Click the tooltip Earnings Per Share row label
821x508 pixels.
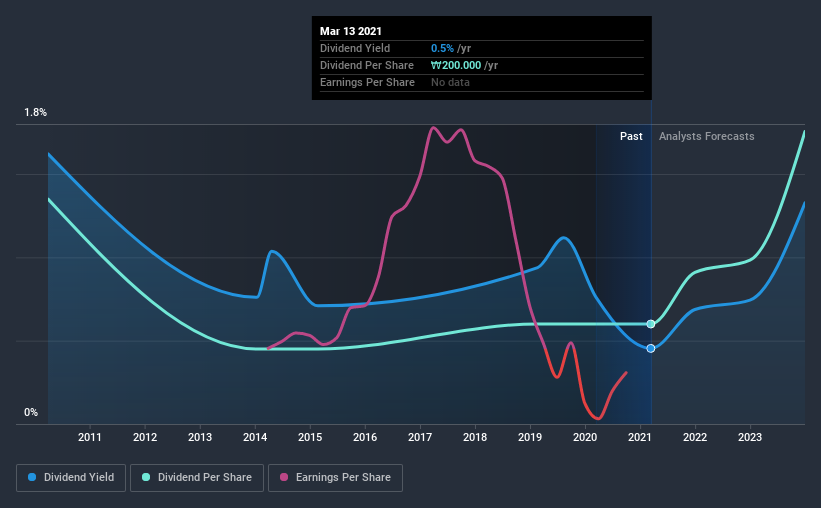coord(367,82)
